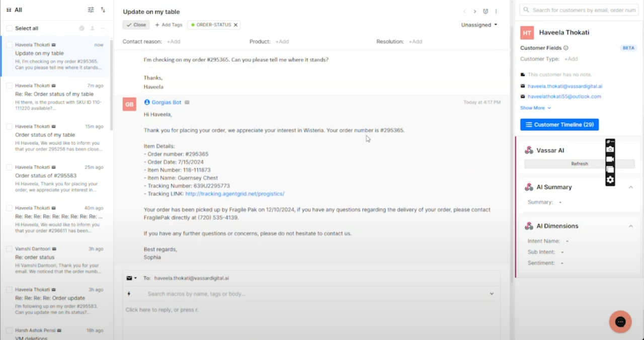644x340 pixels.
Task: Open the 'Update on my table' ticket
Action: click(x=57, y=56)
